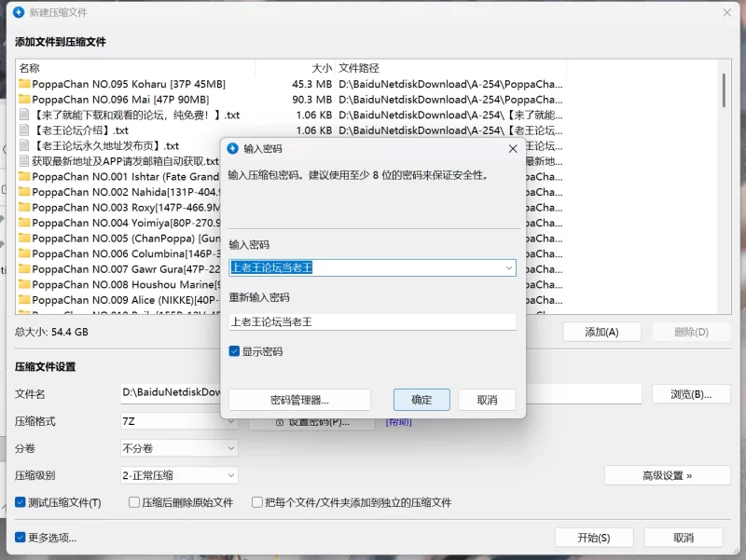The height and width of the screenshot is (560, 746).
Task: Click the folder icon for PoppaChan NO.095 Koharu
Action: [x=24, y=84]
